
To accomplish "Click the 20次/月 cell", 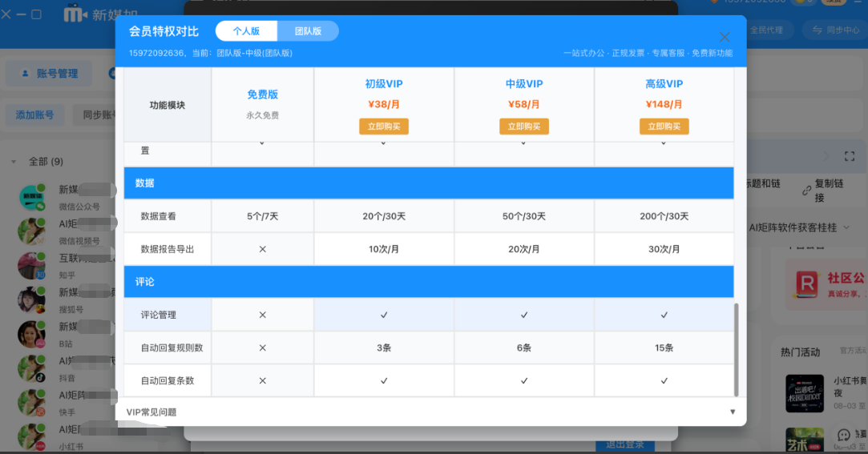I will [523, 249].
